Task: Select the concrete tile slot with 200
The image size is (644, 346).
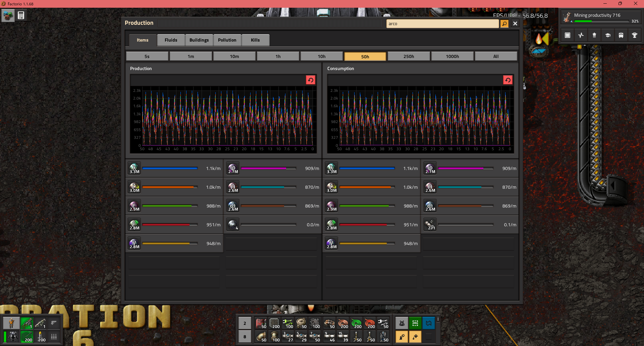Action: 274,323
